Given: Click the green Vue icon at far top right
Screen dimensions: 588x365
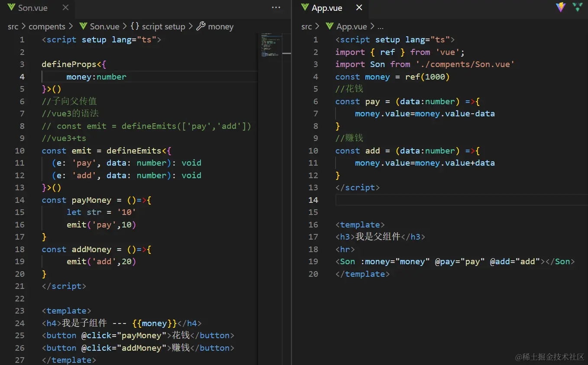Looking at the screenshot, I should (x=577, y=7).
